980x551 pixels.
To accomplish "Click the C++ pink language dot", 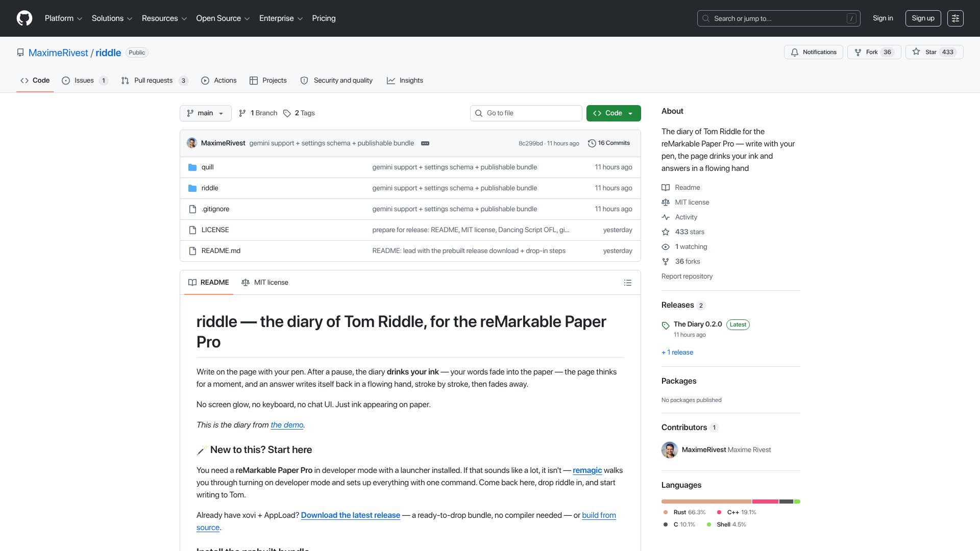I will 719,512.
